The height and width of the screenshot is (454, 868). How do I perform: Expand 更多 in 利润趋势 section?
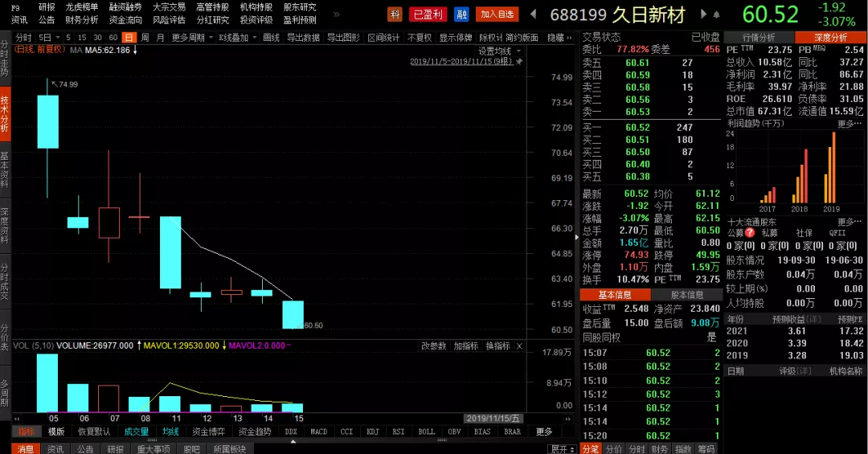pyautogui.click(x=850, y=124)
